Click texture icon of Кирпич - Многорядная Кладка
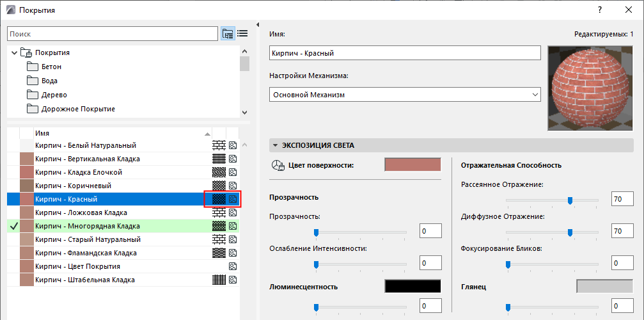 pyautogui.click(x=233, y=226)
